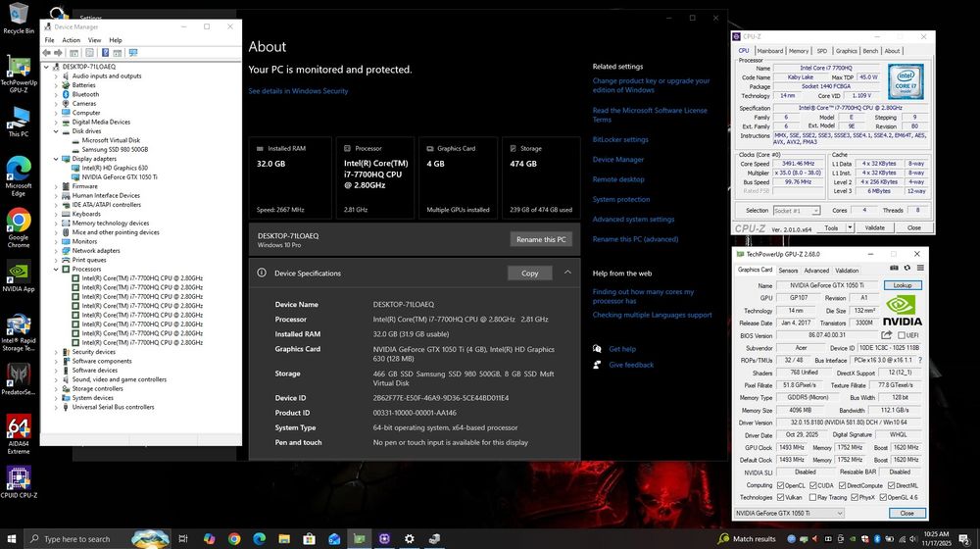
Task: Select the PredatorSense desktop icon
Action: pyautogui.click(x=18, y=379)
